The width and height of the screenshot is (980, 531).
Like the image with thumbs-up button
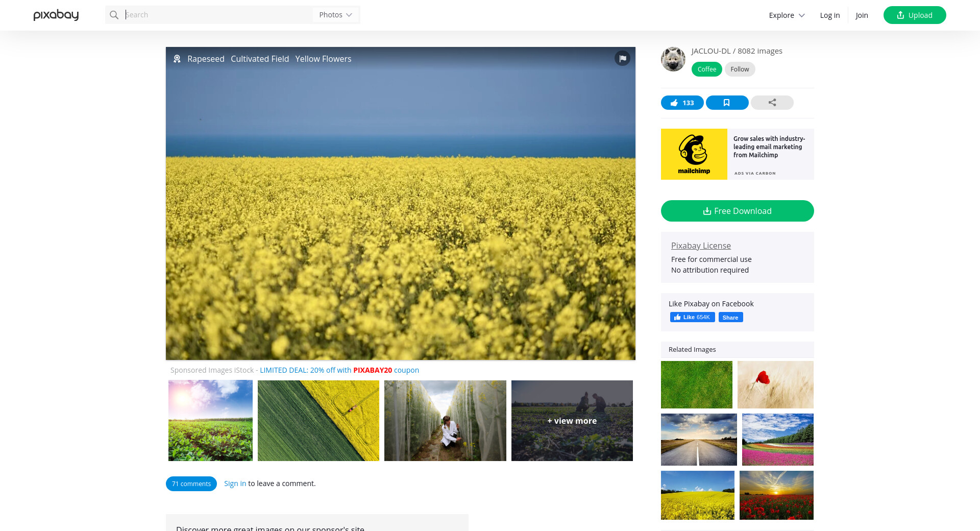[x=682, y=103]
